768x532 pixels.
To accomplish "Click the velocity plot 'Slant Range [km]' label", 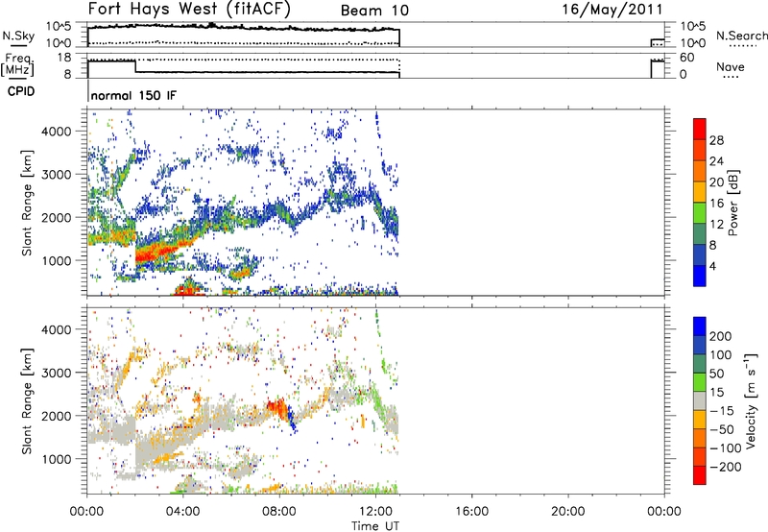I will click(x=27, y=400).
